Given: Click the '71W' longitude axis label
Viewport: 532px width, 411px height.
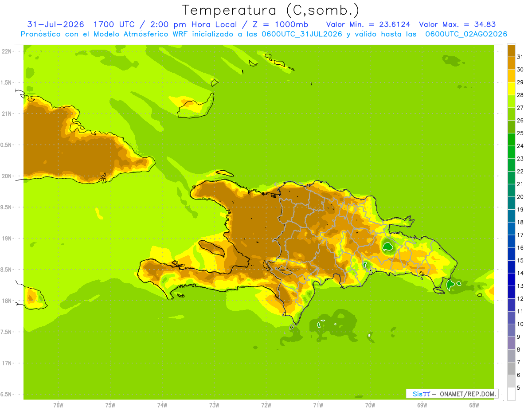Looking at the screenshot, I should click(x=318, y=405).
